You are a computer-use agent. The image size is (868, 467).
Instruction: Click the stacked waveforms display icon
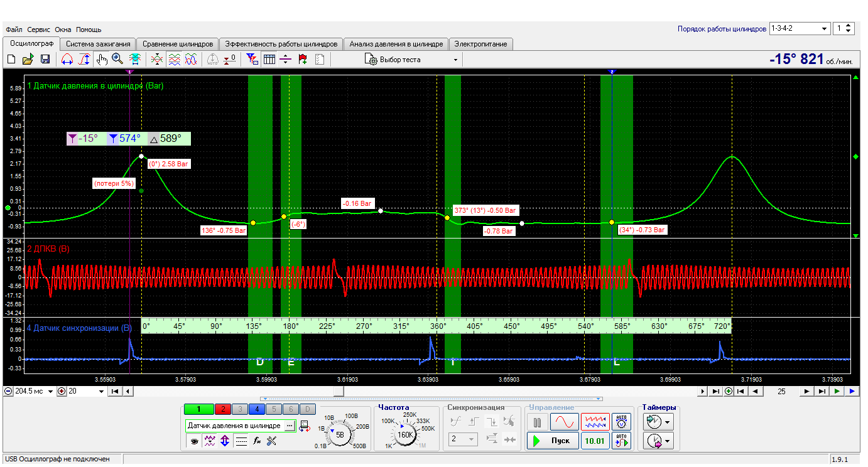point(174,60)
